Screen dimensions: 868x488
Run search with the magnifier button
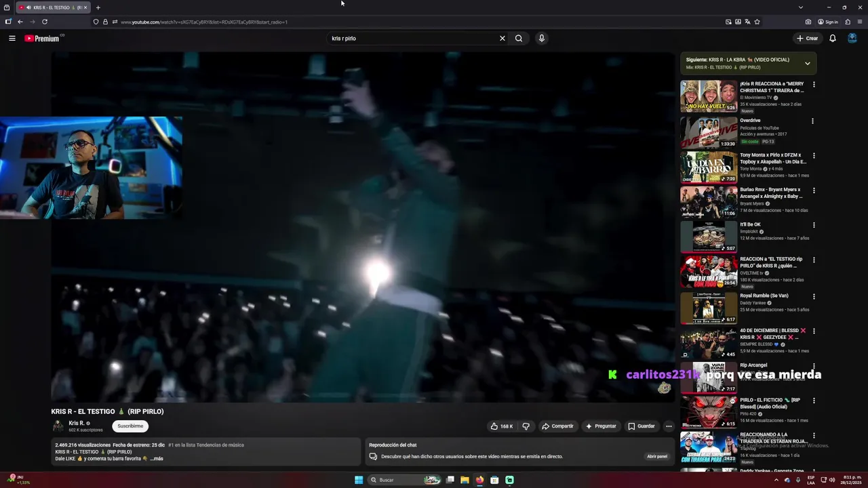(519, 39)
